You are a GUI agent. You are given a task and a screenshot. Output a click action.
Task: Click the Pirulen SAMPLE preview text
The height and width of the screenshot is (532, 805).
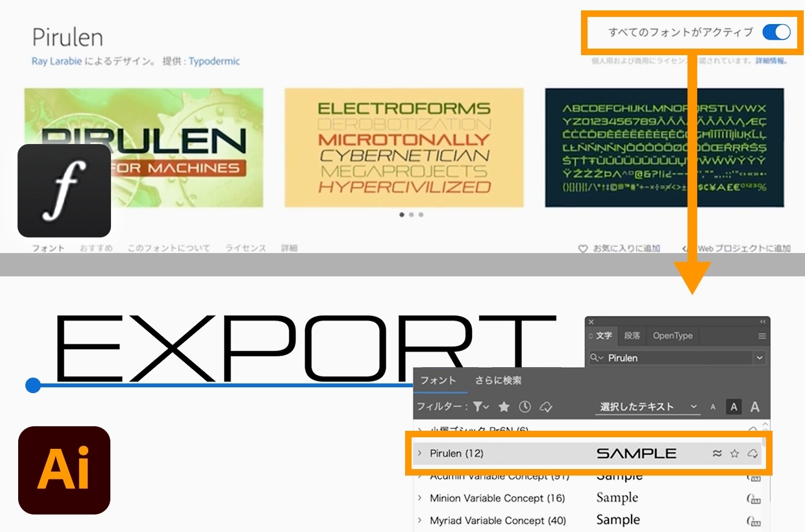[x=636, y=453]
